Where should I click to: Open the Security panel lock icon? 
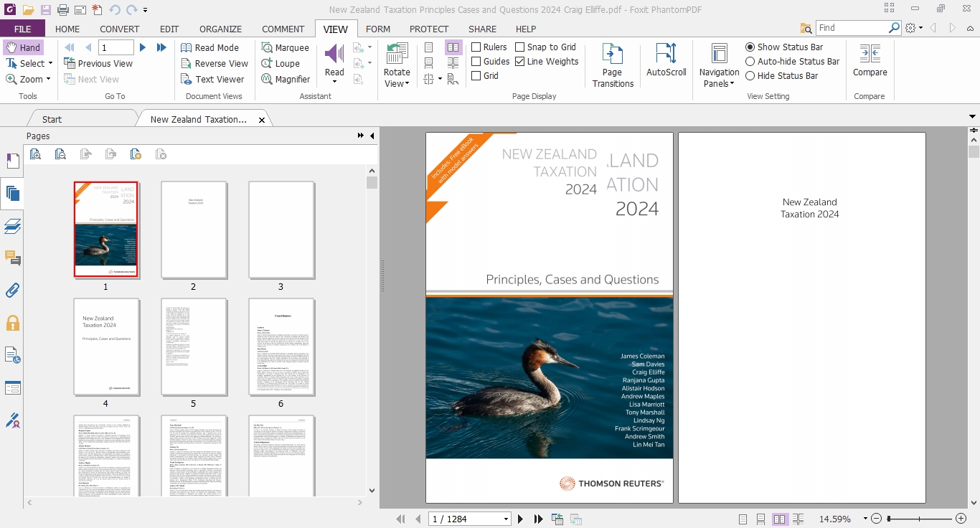click(12, 322)
